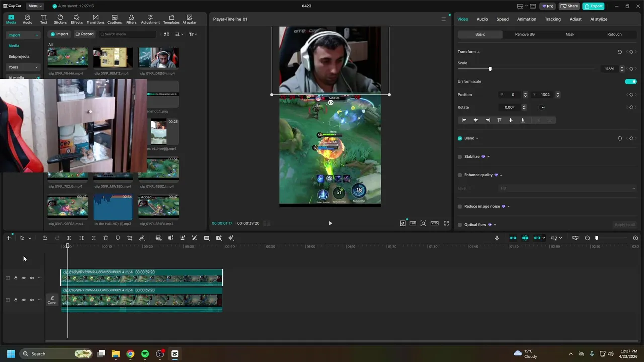Delete the selected clip with trash icon
Screen dimensions: 644x362
click(106, 238)
